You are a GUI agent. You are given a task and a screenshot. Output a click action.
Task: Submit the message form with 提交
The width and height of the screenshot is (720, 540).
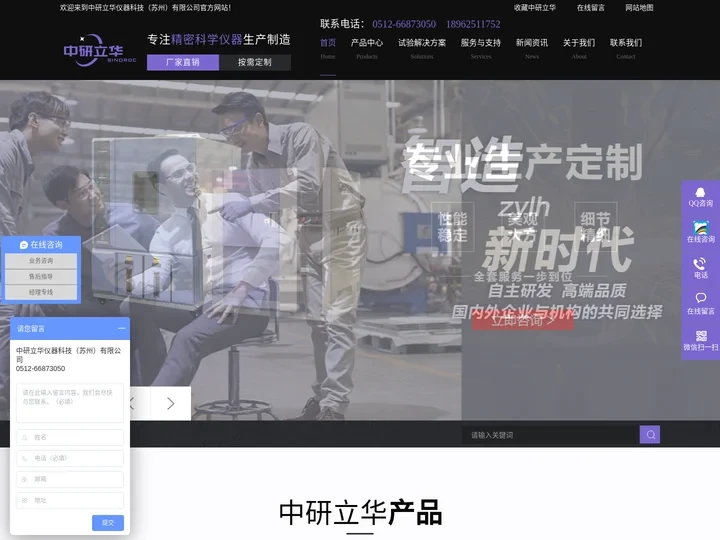click(108, 523)
